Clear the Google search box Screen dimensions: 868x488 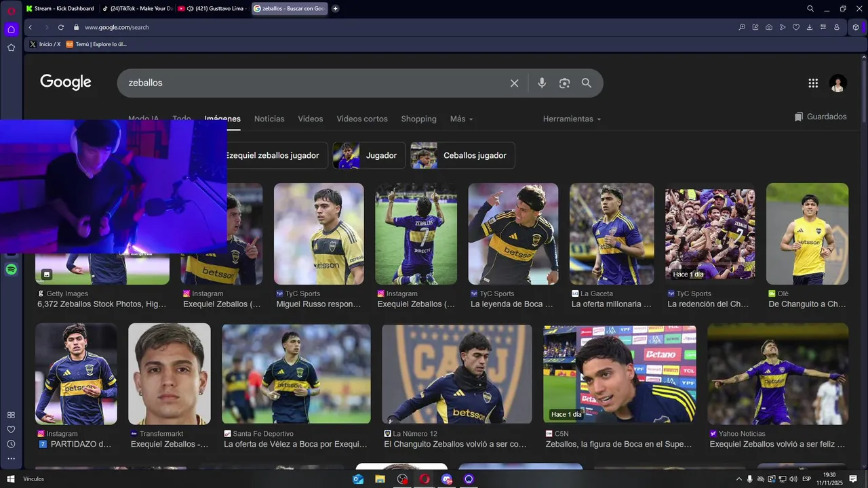point(514,83)
